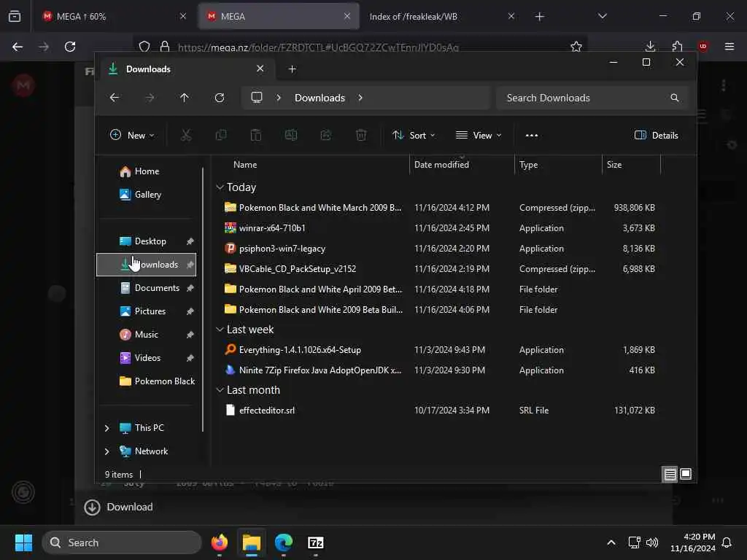Sort by Date modified column header
This screenshot has height=560, width=747.
(441, 164)
